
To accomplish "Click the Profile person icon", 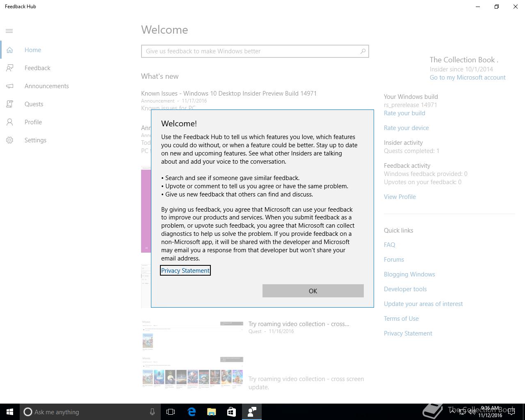I will pyautogui.click(x=9, y=122).
